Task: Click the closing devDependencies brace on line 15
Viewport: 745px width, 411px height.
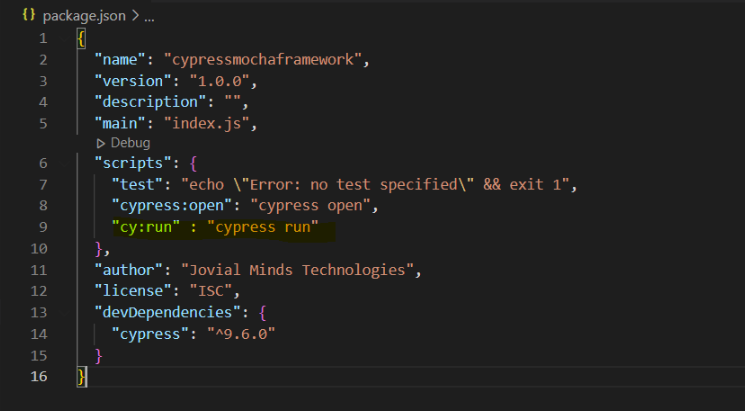Action: click(x=99, y=355)
